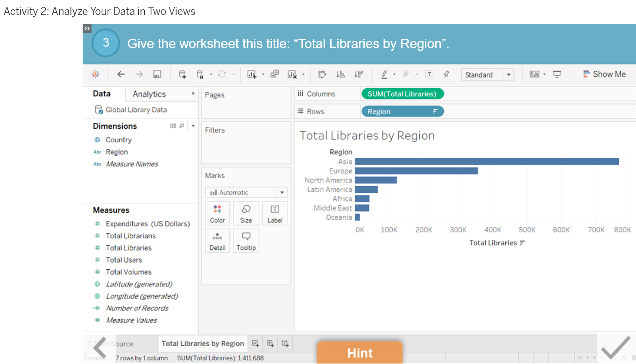The image size is (636, 364).
Task: Click the Swap Rows and Columns icon
Action: click(x=322, y=74)
